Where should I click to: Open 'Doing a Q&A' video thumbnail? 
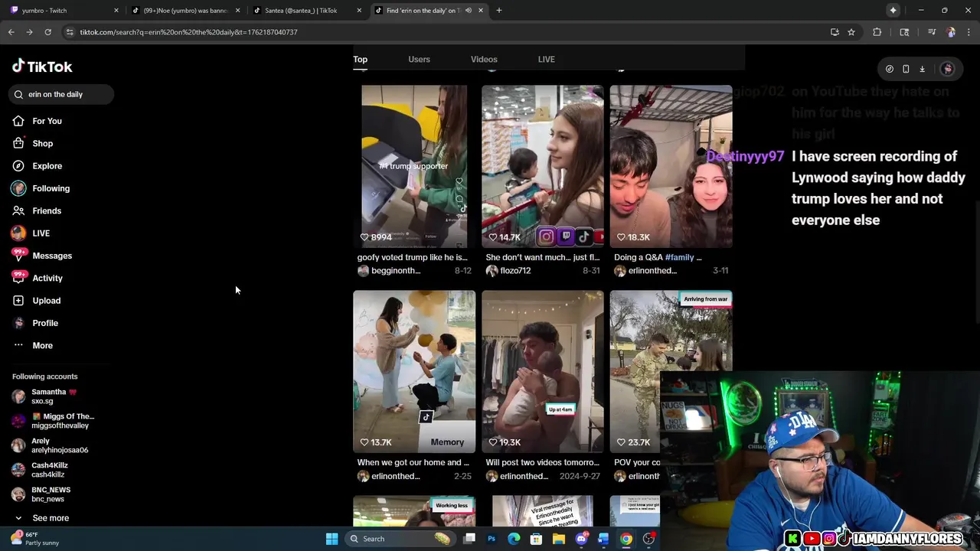pos(671,166)
